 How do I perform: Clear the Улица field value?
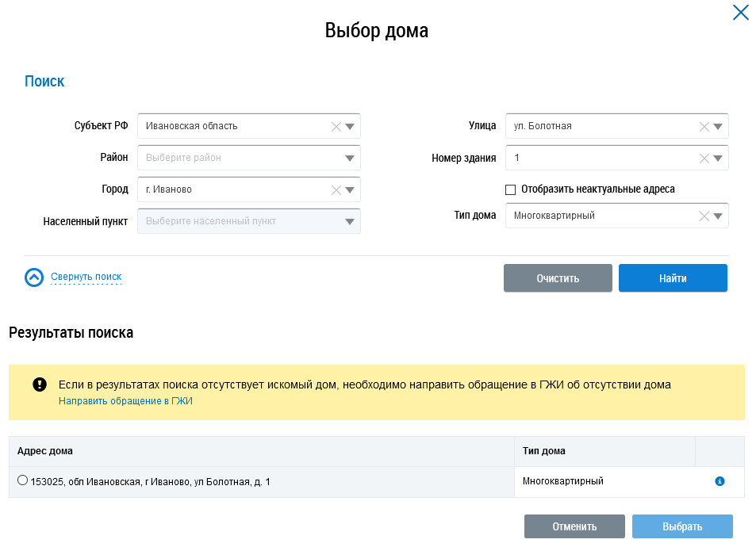pyautogui.click(x=704, y=126)
